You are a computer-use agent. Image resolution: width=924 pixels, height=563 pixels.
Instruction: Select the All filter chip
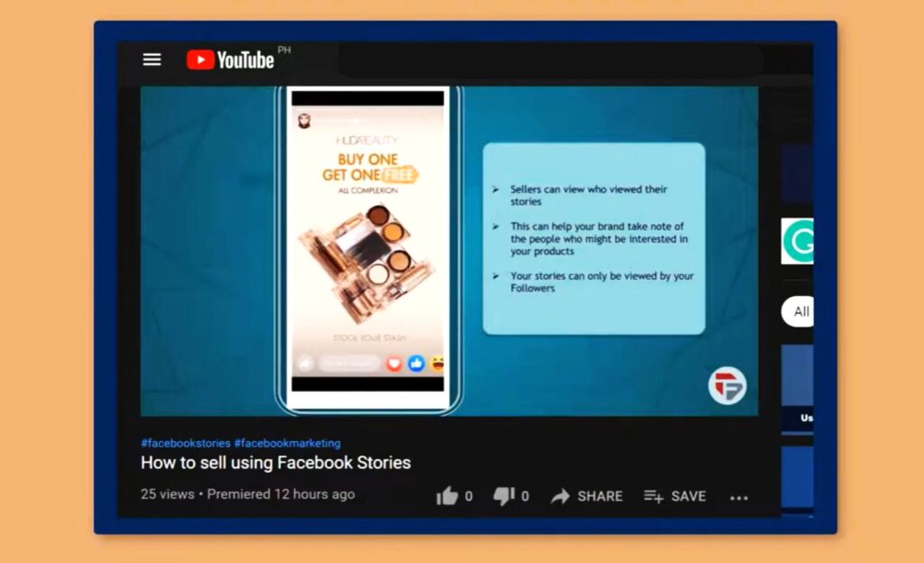[x=800, y=312]
